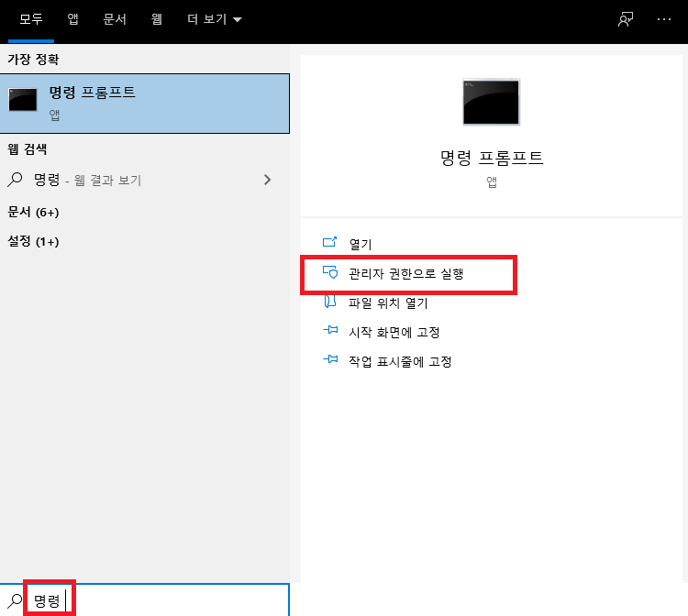
Task: Click 관리자 권한으로 실행
Action: pyautogui.click(x=405, y=273)
